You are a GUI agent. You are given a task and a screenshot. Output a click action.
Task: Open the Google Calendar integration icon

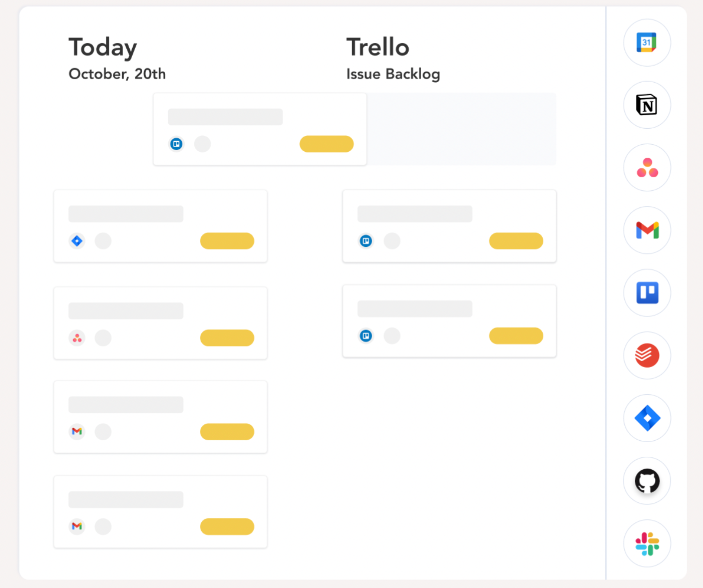coord(647,43)
